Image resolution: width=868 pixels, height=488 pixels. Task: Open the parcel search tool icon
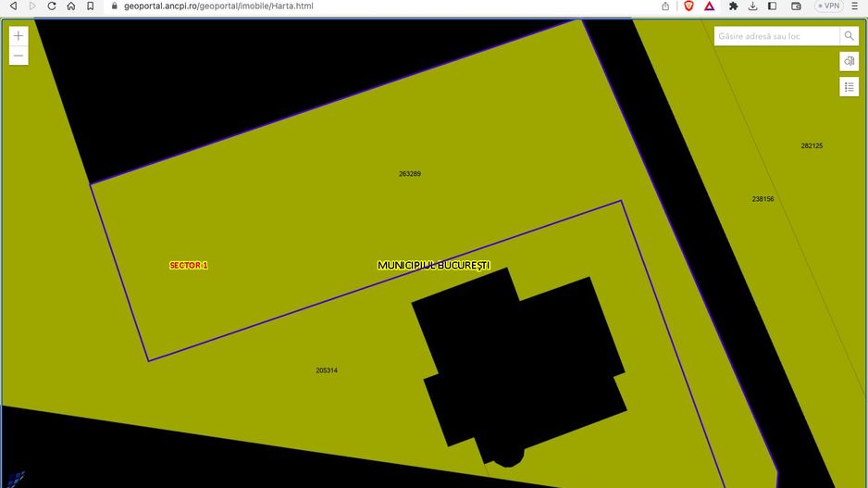[x=849, y=61]
